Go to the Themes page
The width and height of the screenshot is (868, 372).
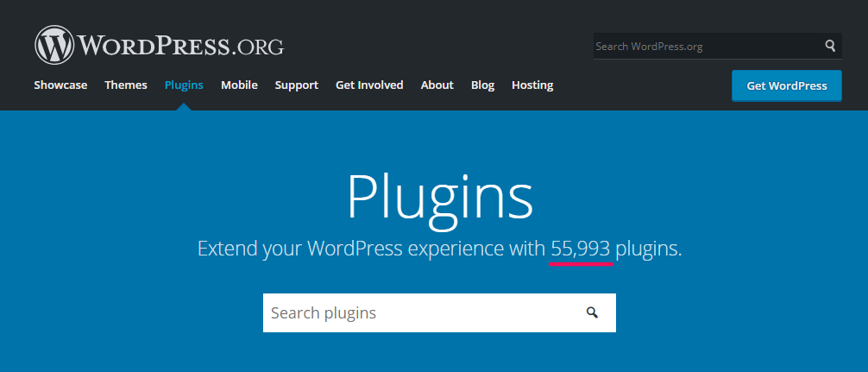126,85
